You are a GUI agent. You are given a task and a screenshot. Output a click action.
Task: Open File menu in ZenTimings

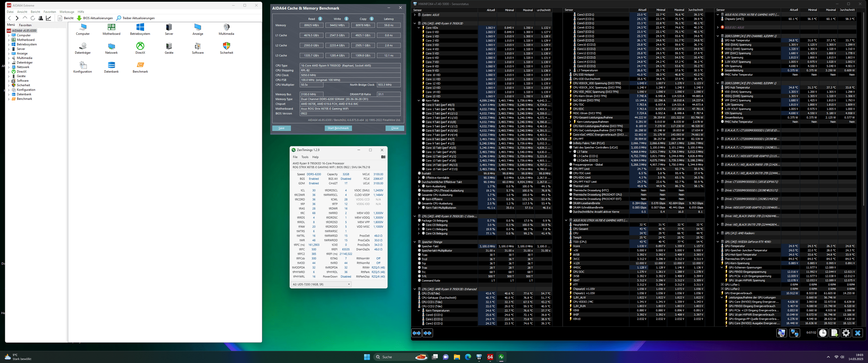[x=295, y=157]
